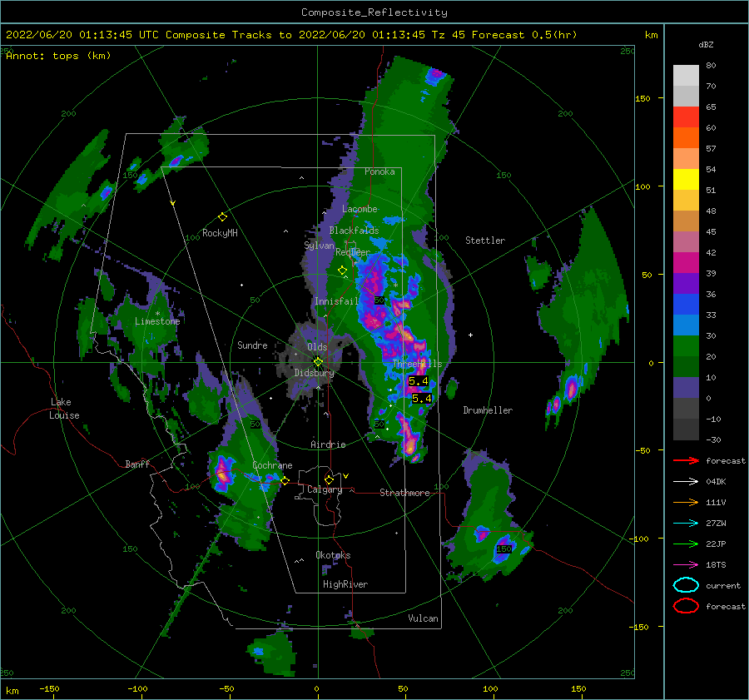Click the "current" legend text
749x700 pixels.
723,586
